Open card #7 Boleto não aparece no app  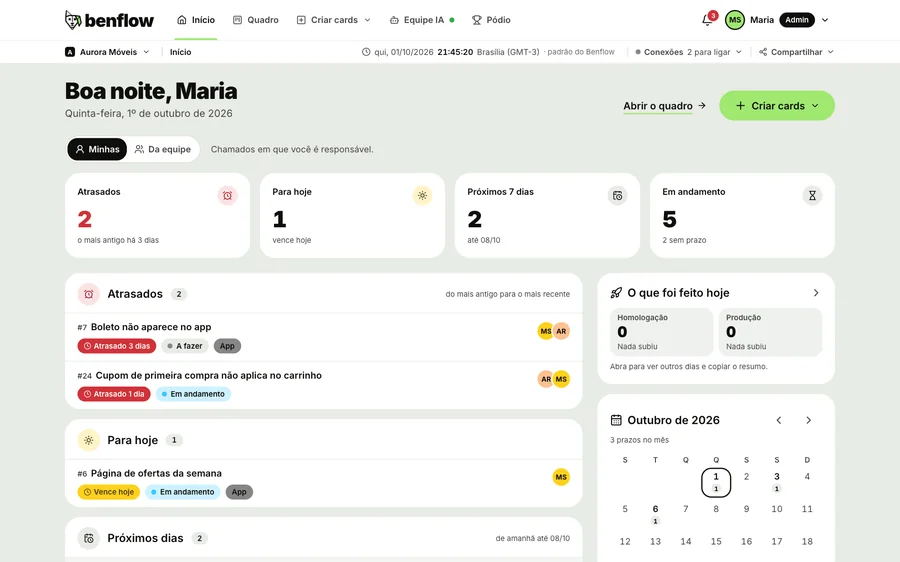(x=324, y=338)
